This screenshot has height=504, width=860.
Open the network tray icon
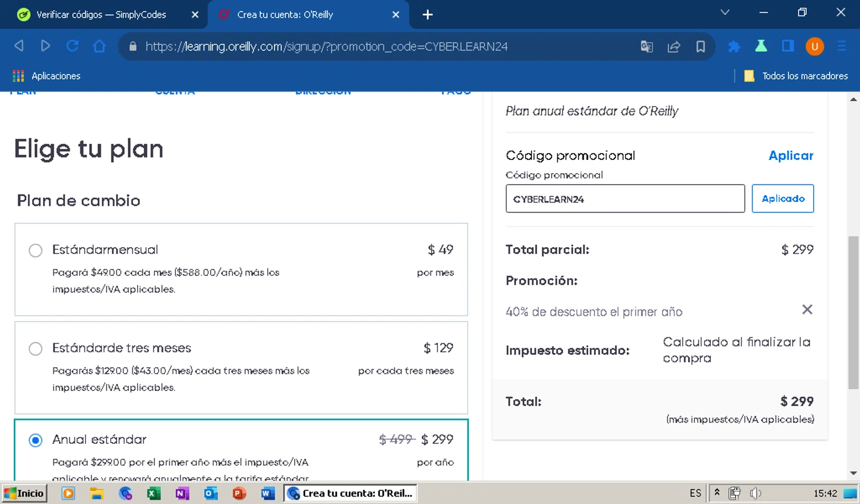pyautogui.click(x=734, y=493)
